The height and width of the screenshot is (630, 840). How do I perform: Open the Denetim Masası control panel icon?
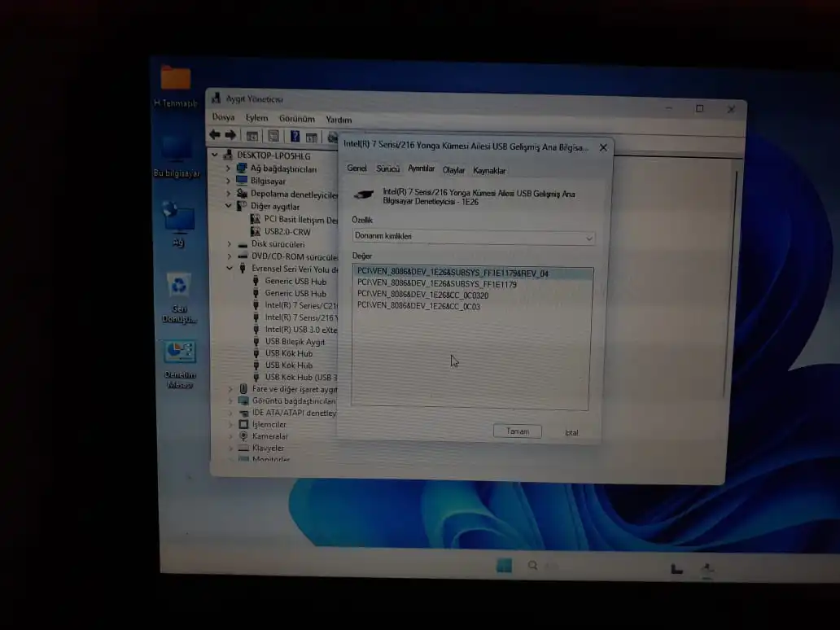pyautogui.click(x=180, y=365)
